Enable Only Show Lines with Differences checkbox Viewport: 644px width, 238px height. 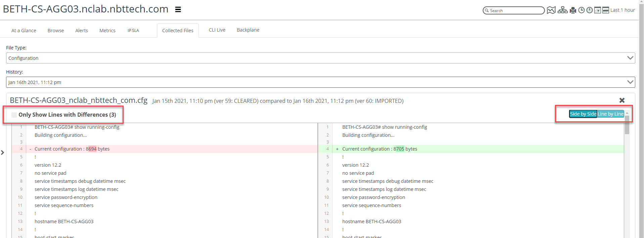(14, 115)
